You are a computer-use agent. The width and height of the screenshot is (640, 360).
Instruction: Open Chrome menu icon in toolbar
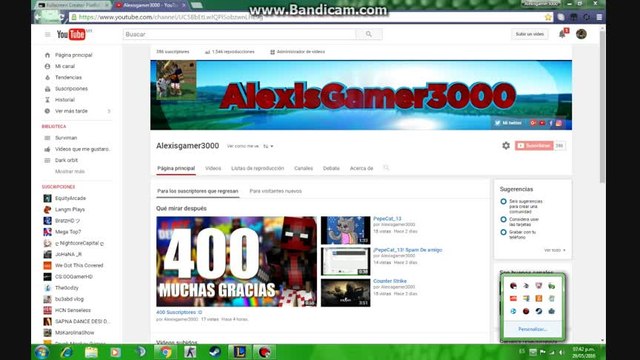(x=599, y=17)
